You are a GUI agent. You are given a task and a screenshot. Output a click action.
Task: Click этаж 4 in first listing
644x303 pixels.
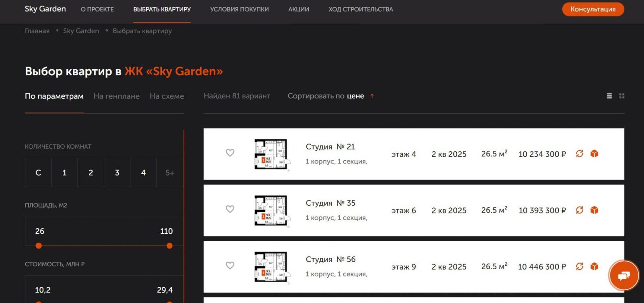(x=404, y=154)
